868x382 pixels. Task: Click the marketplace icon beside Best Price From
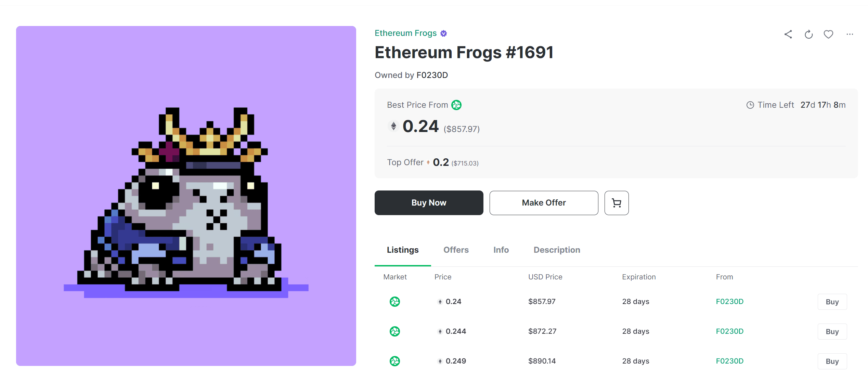click(x=456, y=105)
